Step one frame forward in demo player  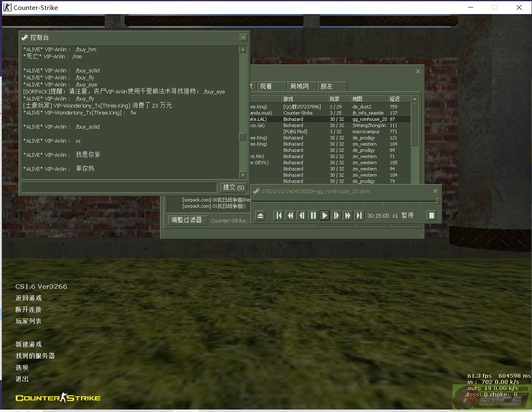pyautogui.click(x=336, y=216)
